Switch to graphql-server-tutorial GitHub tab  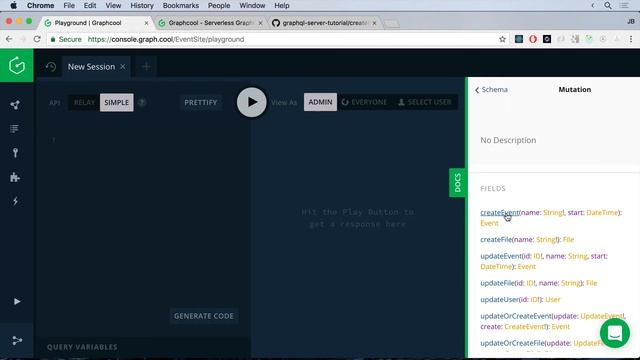[325, 23]
